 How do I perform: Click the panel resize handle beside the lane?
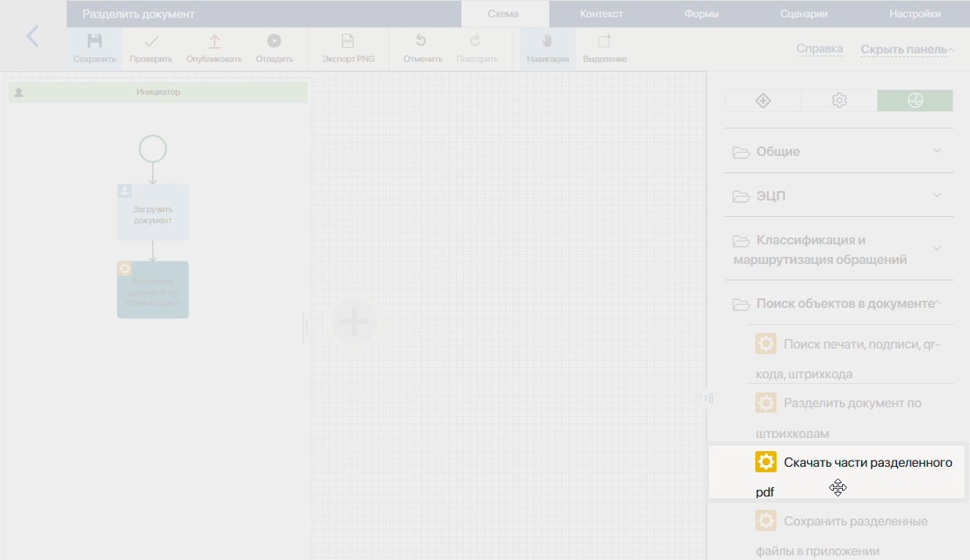point(304,327)
